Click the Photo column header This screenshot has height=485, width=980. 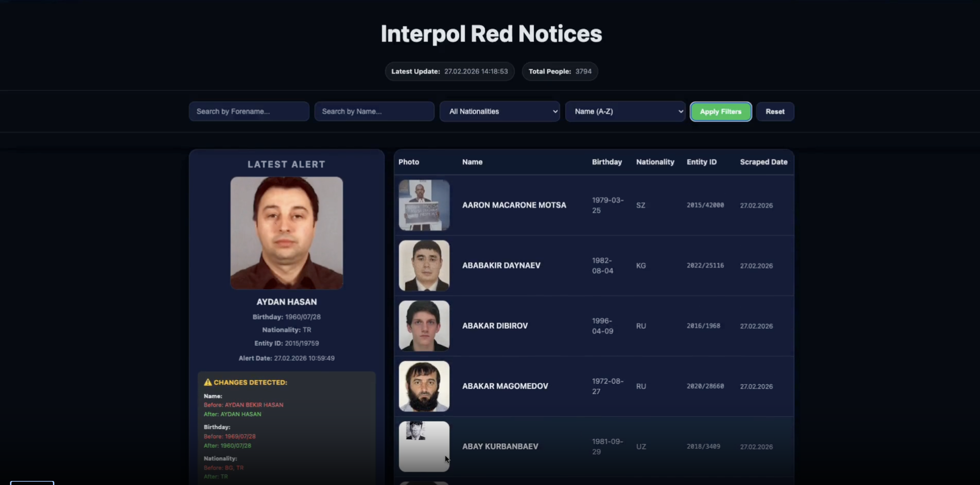[x=409, y=162]
